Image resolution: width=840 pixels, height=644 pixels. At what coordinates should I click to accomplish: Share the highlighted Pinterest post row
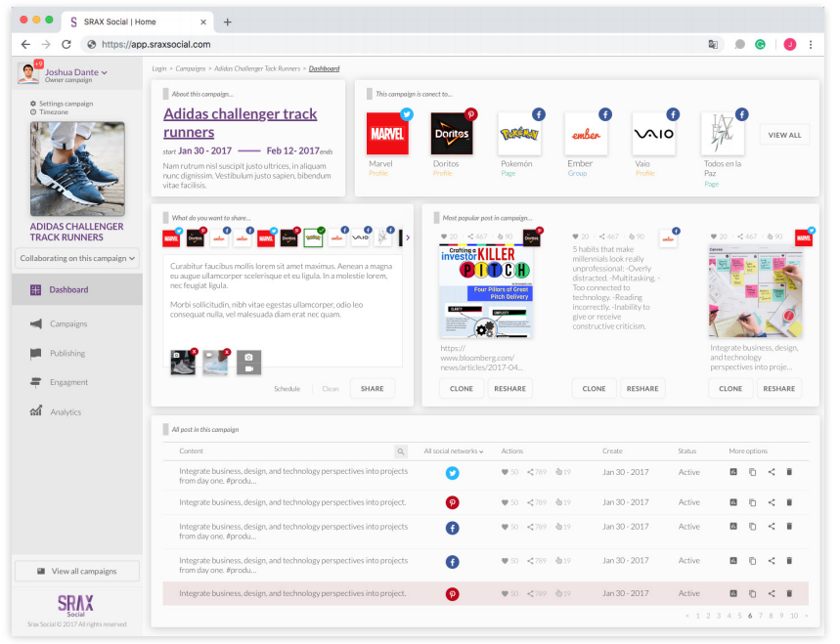point(772,593)
